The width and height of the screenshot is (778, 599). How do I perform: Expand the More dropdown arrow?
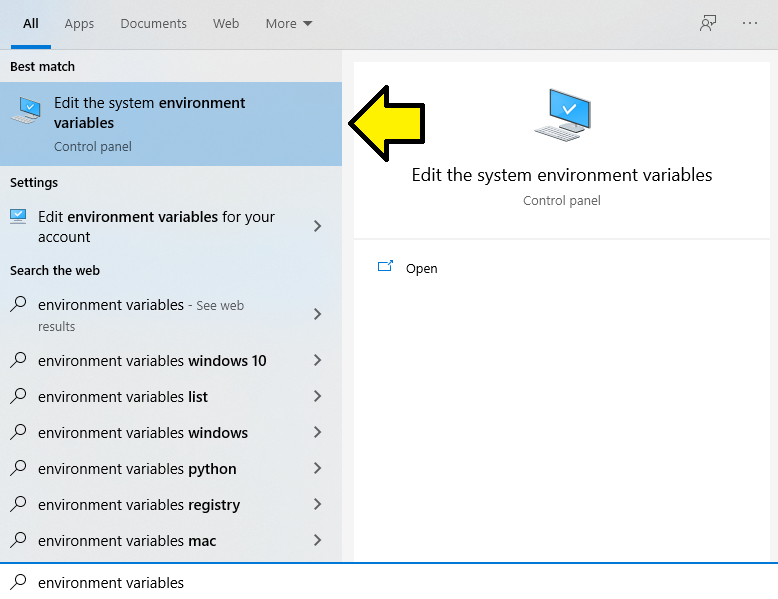308,23
